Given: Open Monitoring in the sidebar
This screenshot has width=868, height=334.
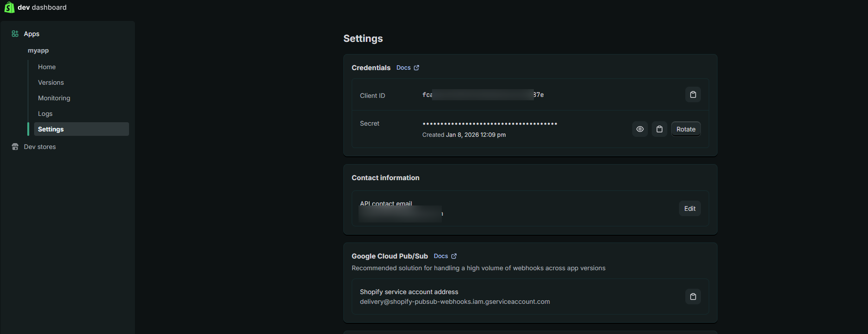Looking at the screenshot, I should (x=54, y=98).
